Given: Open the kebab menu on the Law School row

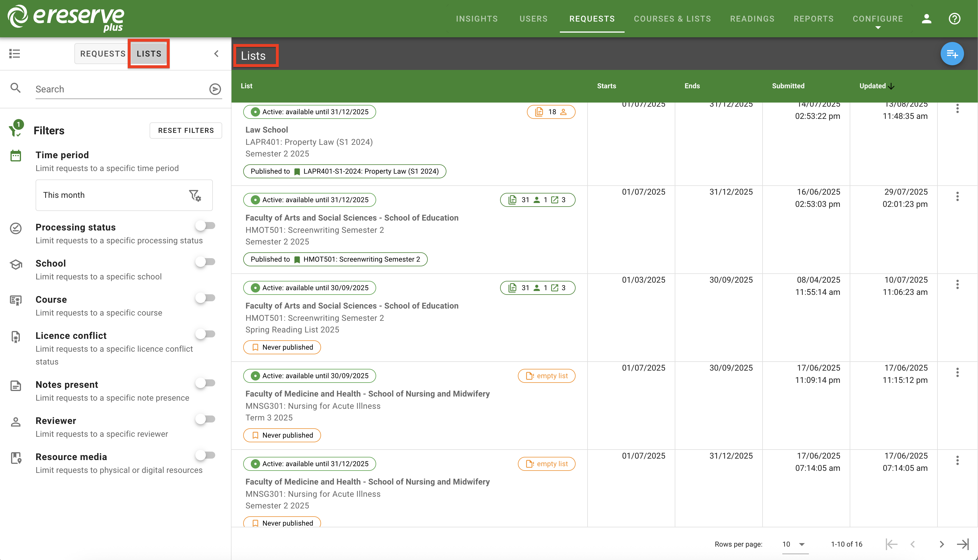Looking at the screenshot, I should point(958,108).
